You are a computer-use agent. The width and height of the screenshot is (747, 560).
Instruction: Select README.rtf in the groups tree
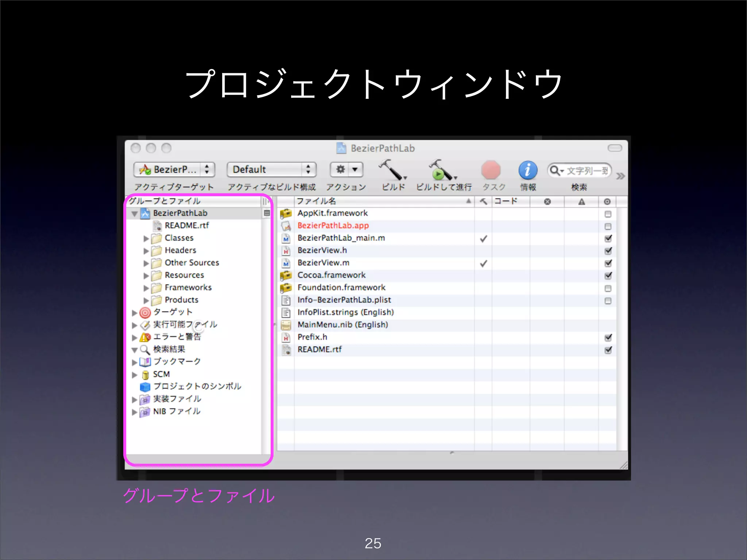click(186, 225)
